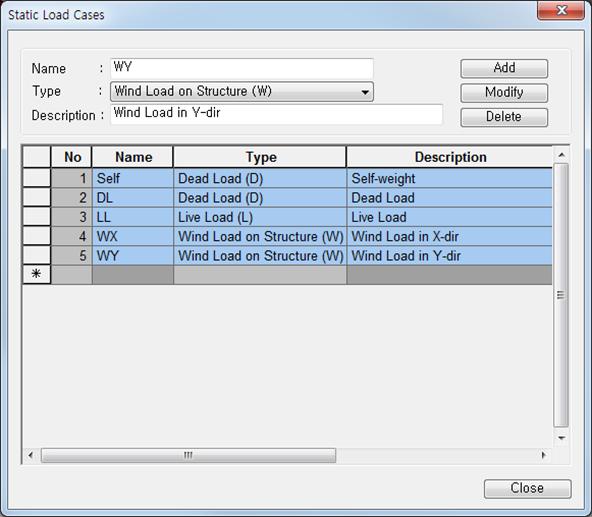Click the Modify button
This screenshot has width=592, height=517.
tap(504, 93)
